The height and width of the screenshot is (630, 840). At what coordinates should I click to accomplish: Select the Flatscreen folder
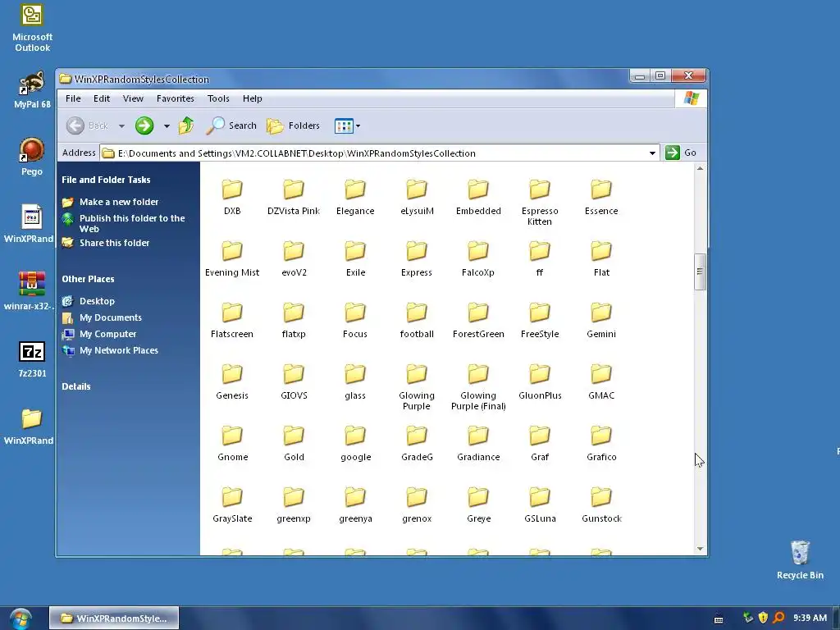(x=232, y=321)
